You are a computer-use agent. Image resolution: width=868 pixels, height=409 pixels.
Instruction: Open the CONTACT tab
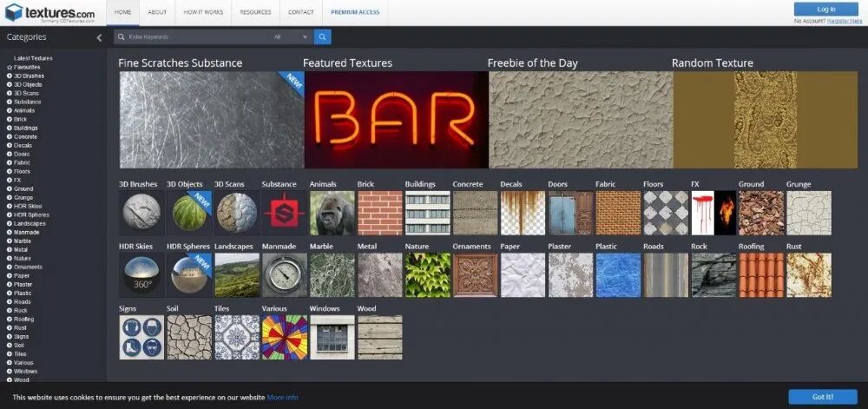click(x=301, y=12)
